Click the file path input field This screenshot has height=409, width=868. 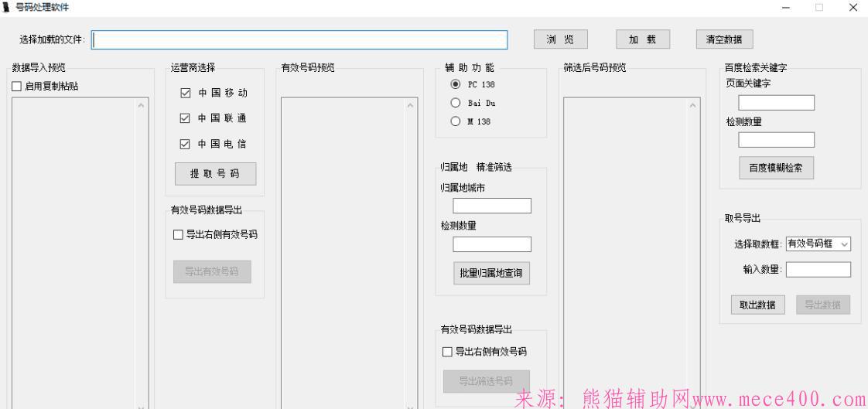click(300, 40)
